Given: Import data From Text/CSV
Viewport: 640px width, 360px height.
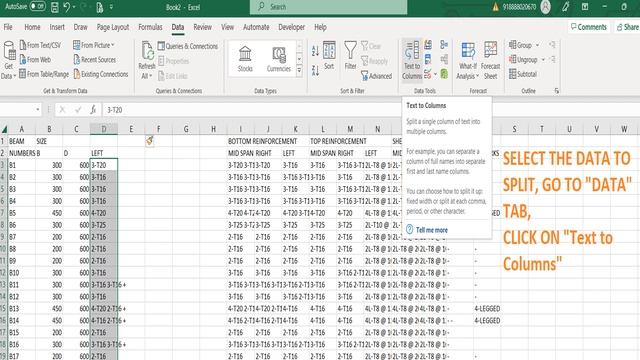Looking at the screenshot, I should (x=40, y=45).
